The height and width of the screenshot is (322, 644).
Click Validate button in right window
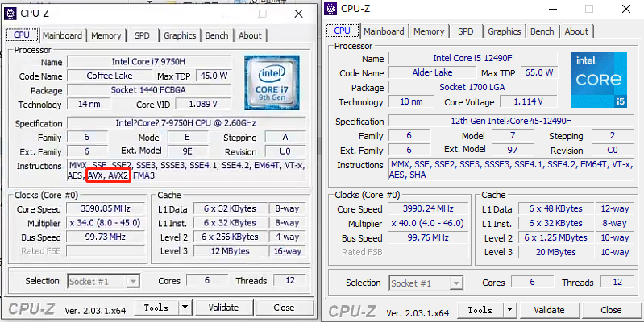549,310
